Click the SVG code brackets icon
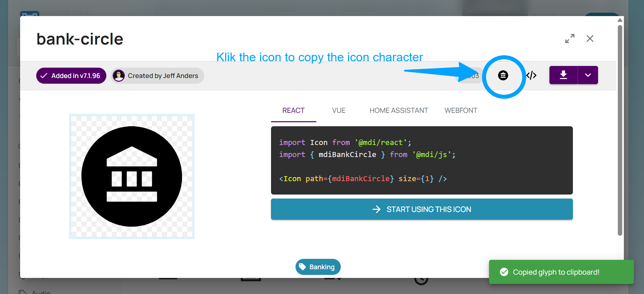Viewport: 644px width, 294px height. click(x=531, y=76)
